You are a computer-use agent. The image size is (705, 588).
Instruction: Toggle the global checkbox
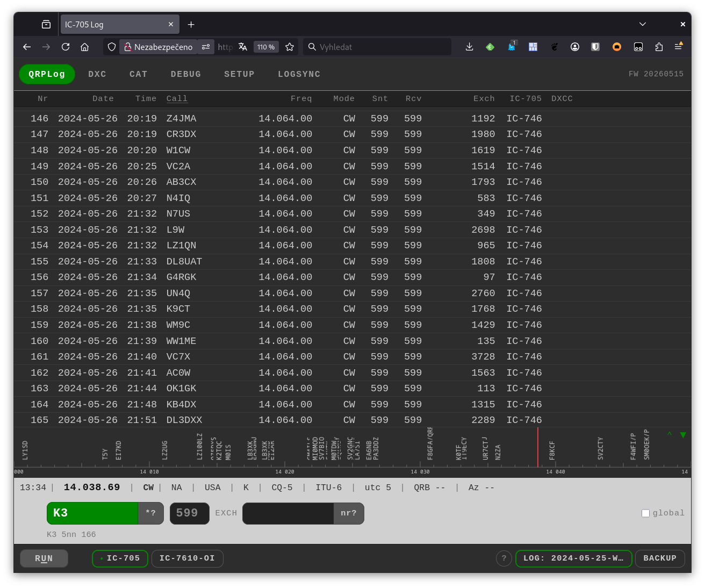[646, 513]
